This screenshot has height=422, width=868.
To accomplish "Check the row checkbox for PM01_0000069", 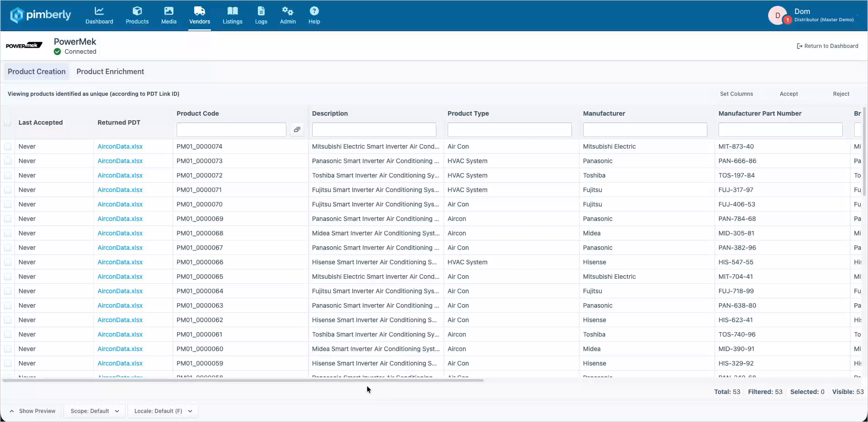I will tap(8, 219).
